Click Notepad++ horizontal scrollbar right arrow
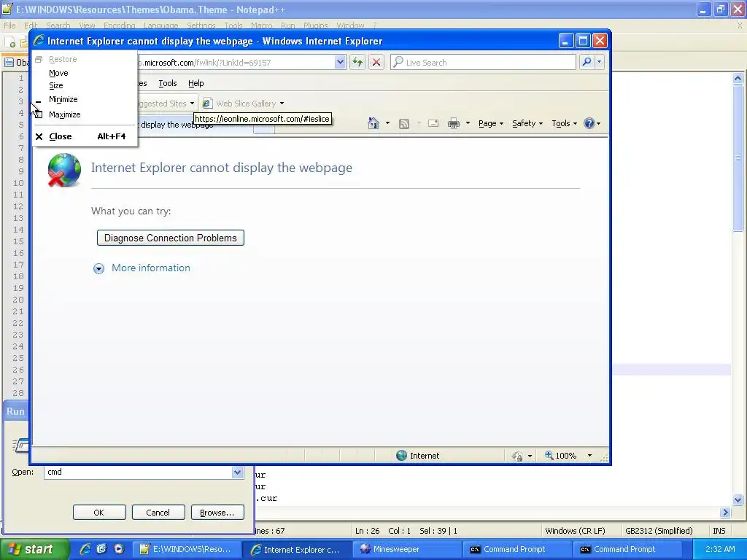Screen dimensions: 747x560 [x=725, y=513]
